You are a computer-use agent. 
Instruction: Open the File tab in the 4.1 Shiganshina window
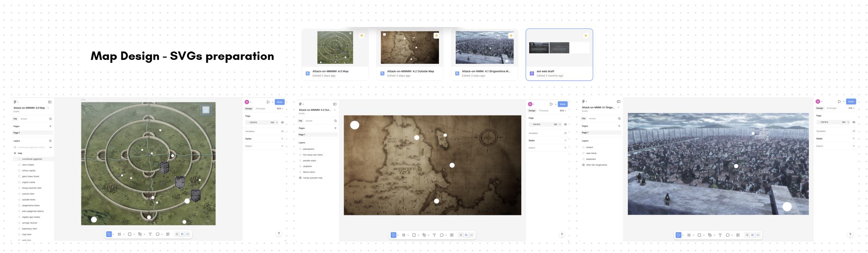pos(584,119)
